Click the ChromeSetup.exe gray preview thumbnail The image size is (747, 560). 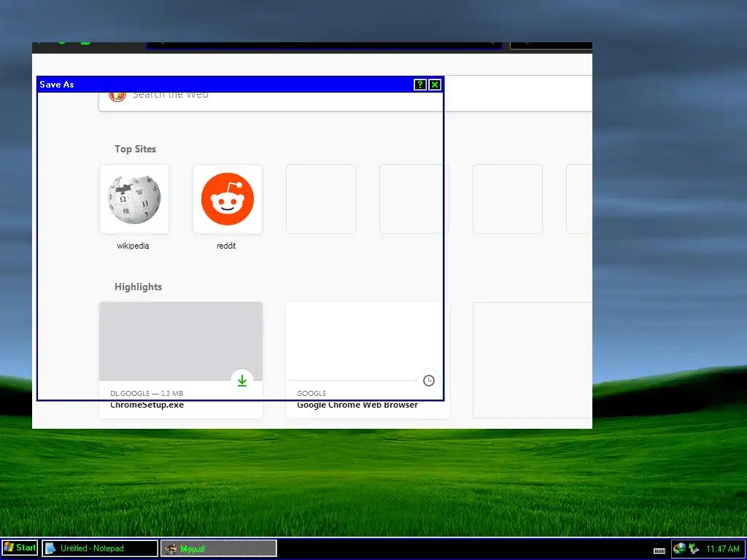click(181, 341)
